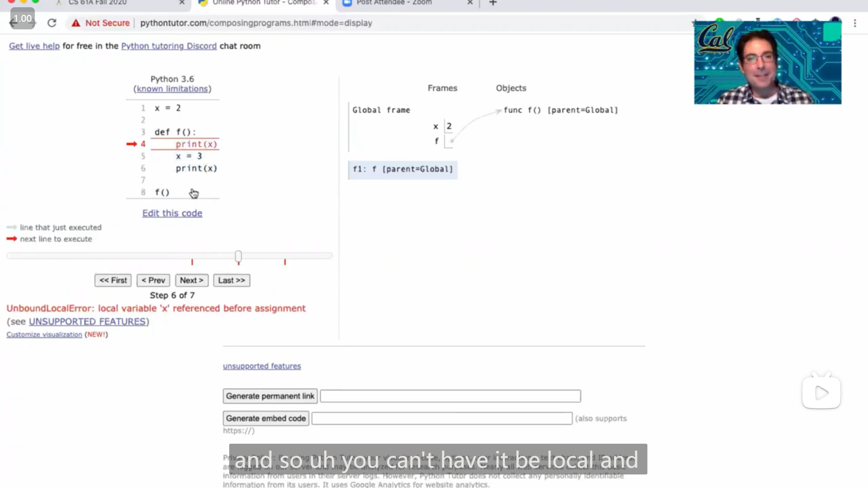
Task: Click Customize visualization link
Action: [x=44, y=334]
